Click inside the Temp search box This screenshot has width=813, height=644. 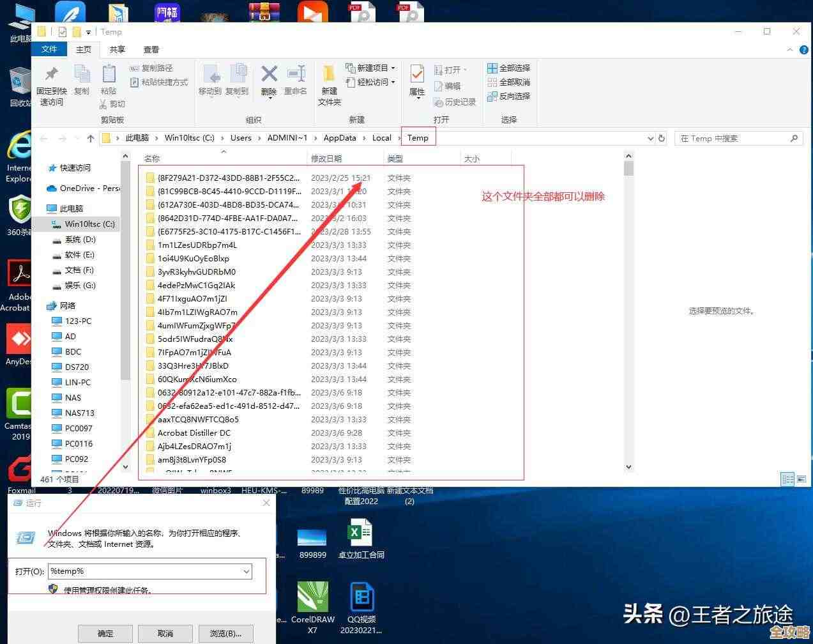734,138
